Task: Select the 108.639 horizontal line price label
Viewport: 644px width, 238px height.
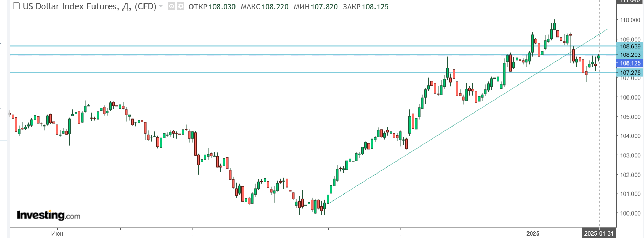Action: (x=630, y=46)
